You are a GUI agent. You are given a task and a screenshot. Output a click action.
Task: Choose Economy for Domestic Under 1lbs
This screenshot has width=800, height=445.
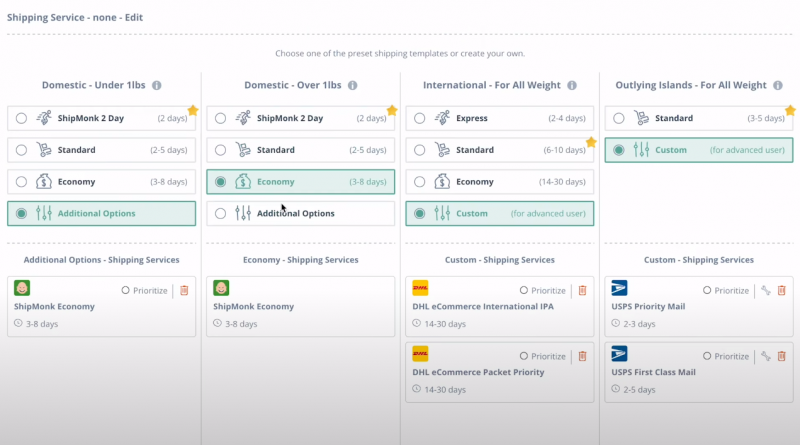point(22,182)
